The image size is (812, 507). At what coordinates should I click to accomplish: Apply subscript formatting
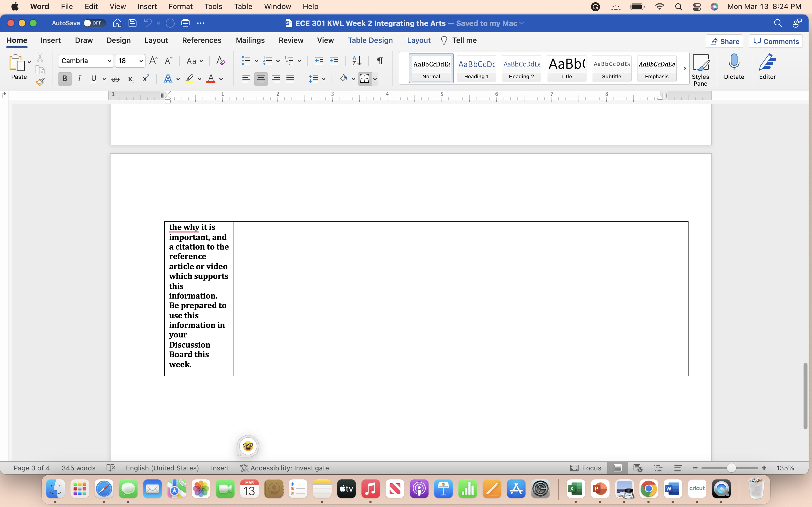131,79
